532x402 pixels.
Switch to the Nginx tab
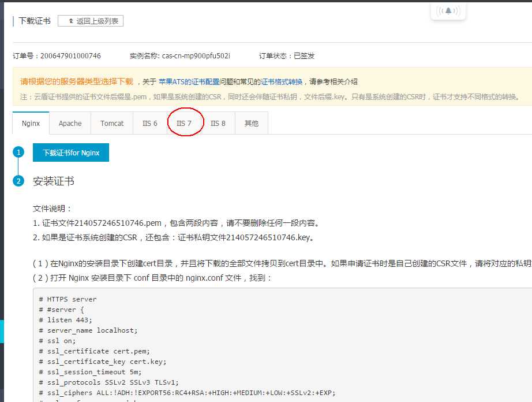31,123
